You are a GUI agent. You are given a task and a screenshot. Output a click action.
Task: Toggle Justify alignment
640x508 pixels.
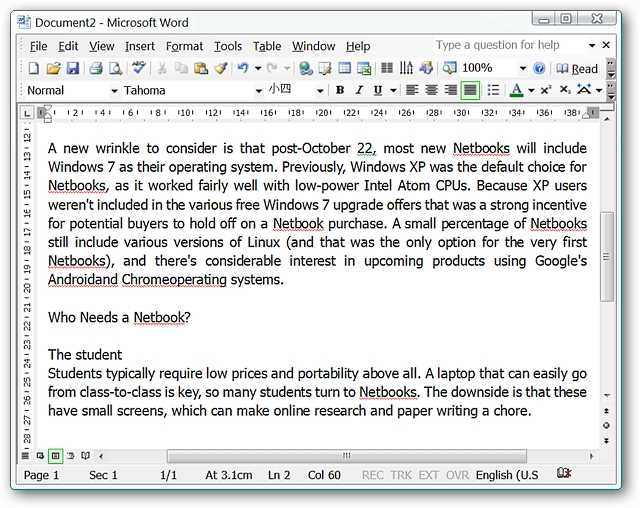pos(470,90)
